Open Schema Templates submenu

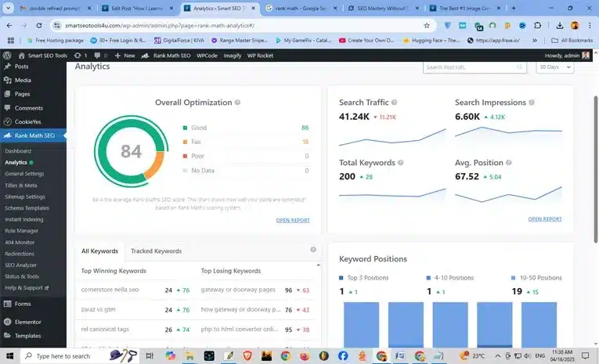pyautogui.click(x=27, y=208)
